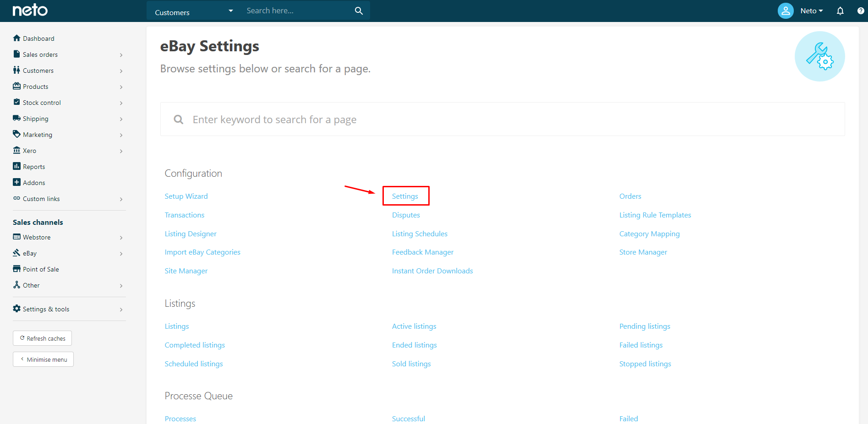
Task: Open the Store Manager link
Action: pyautogui.click(x=643, y=252)
